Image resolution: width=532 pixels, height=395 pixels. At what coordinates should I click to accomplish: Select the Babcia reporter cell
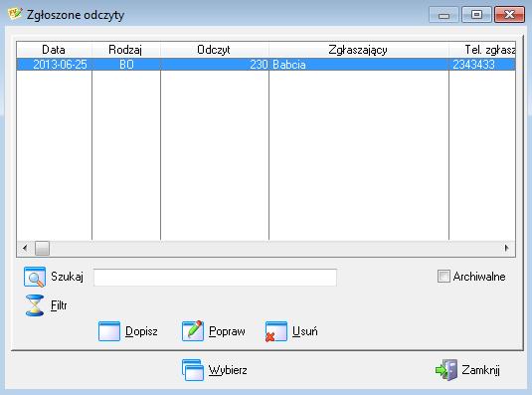(359, 65)
